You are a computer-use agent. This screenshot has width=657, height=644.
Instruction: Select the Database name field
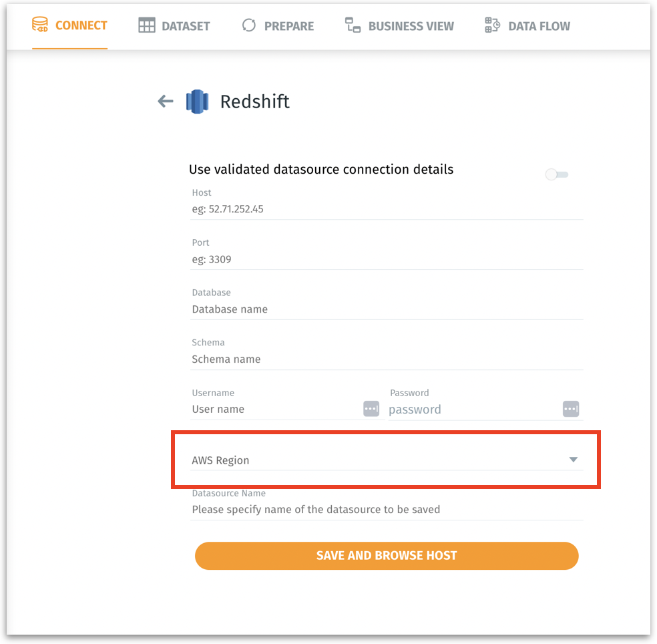(386, 309)
